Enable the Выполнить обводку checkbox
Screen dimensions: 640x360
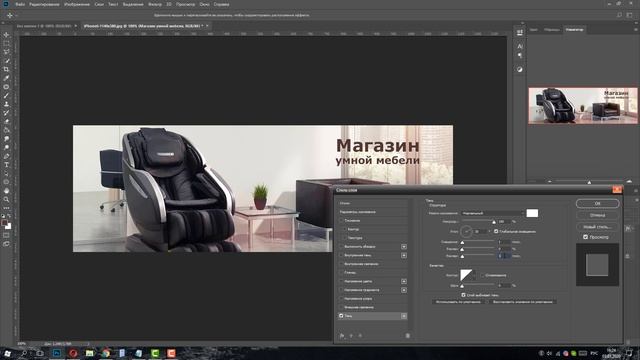click(x=341, y=247)
